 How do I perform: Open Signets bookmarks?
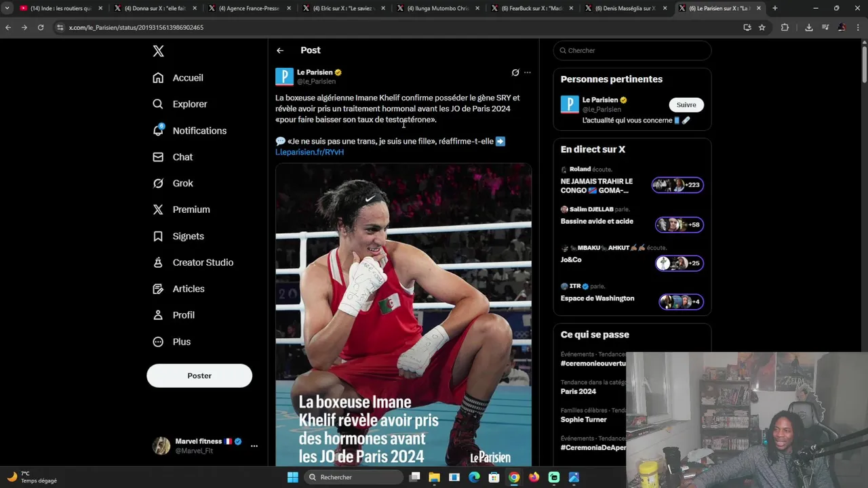tap(179, 237)
